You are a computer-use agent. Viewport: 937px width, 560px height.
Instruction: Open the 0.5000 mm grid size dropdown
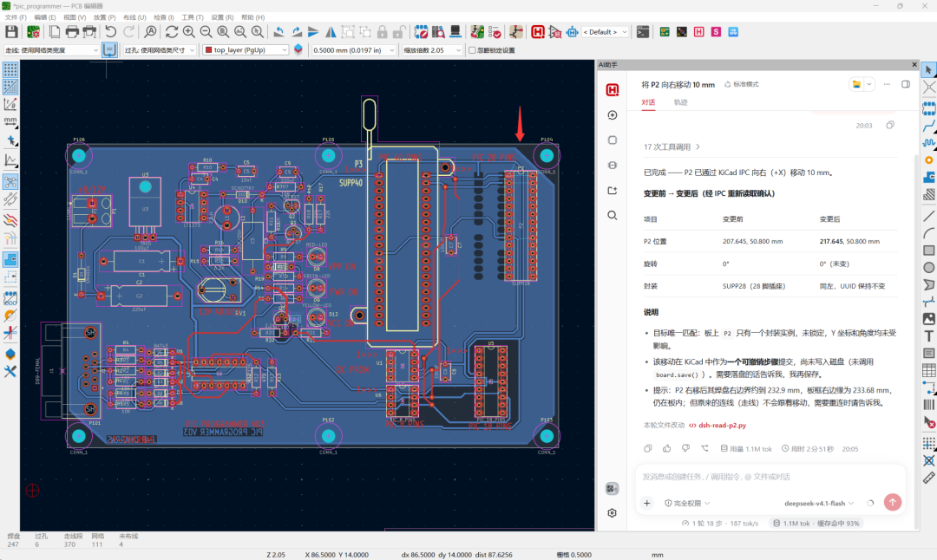click(354, 50)
